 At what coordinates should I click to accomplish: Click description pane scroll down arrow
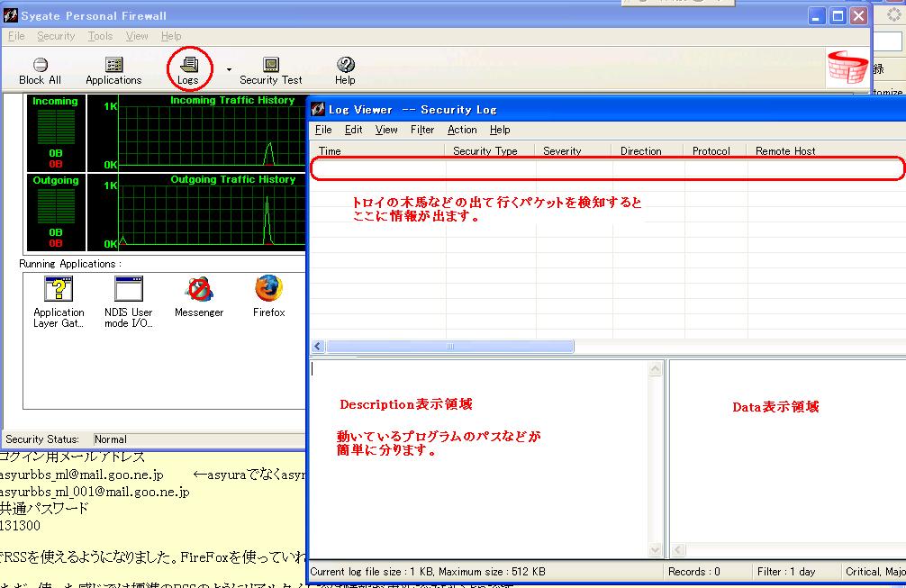tap(656, 550)
